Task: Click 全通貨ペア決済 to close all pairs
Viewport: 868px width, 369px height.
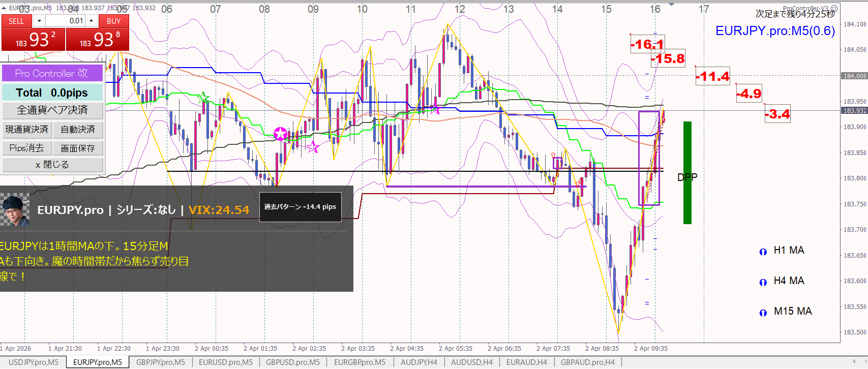Action: point(52,110)
